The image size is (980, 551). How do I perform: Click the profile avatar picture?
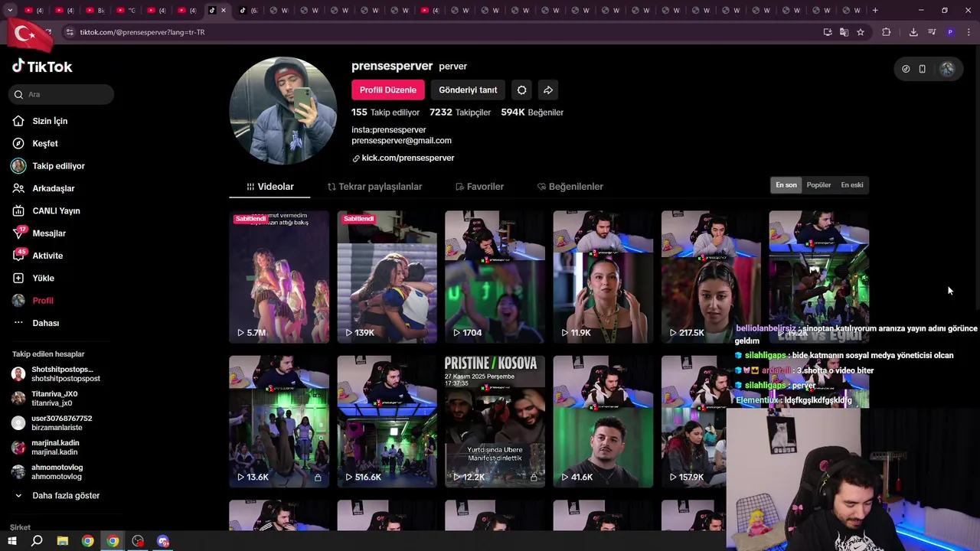[283, 111]
